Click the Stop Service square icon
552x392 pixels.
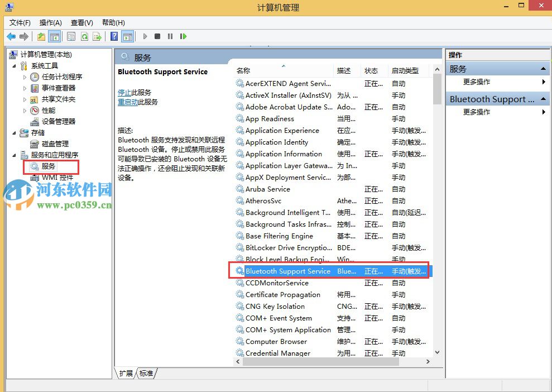click(x=157, y=36)
